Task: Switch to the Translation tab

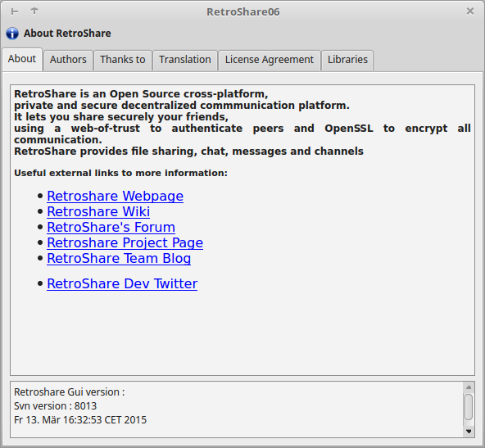Action: point(185,60)
